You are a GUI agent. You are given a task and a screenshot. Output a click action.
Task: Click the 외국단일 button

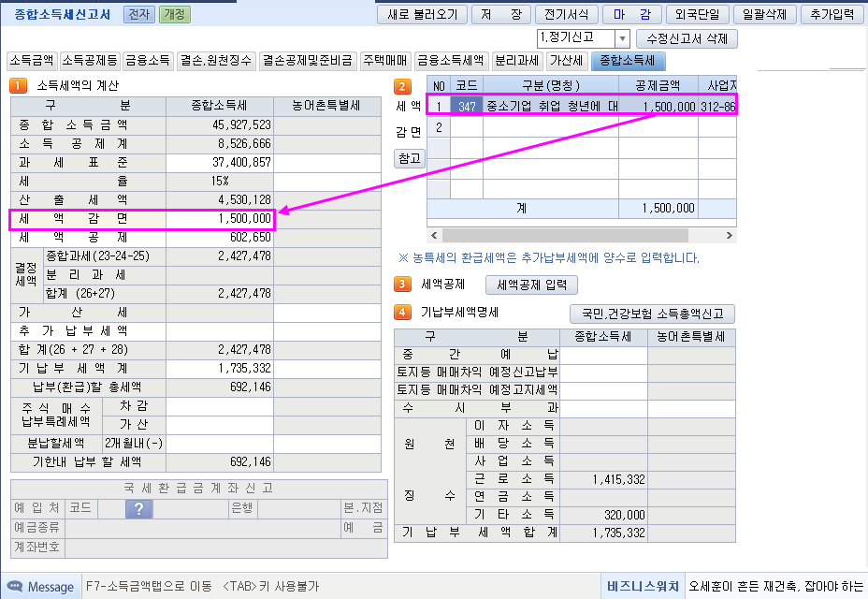point(698,14)
